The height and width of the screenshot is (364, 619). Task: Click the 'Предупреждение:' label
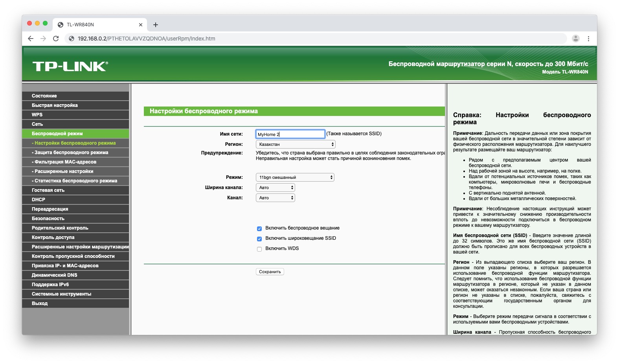pyautogui.click(x=222, y=153)
